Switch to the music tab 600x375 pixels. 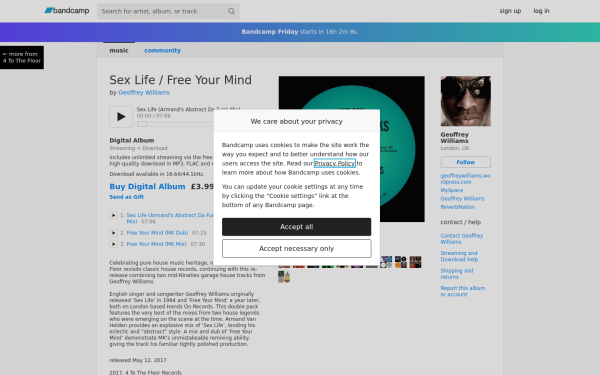tap(119, 50)
